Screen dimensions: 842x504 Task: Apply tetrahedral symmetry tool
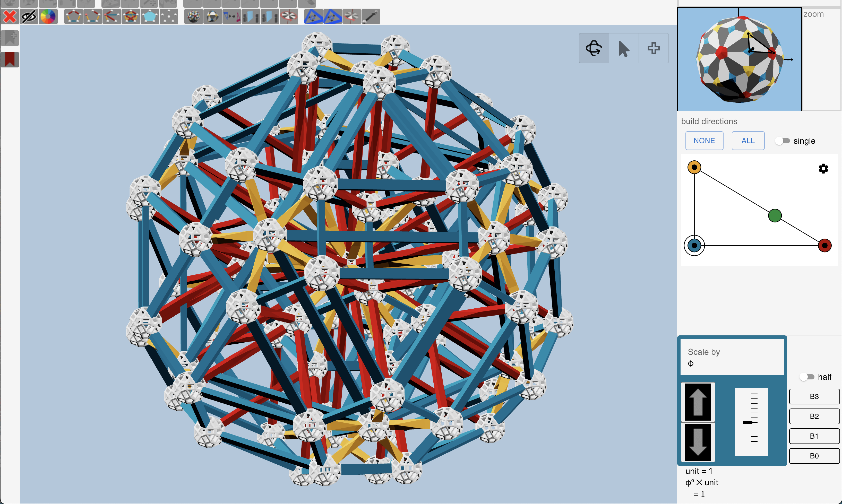point(213,16)
